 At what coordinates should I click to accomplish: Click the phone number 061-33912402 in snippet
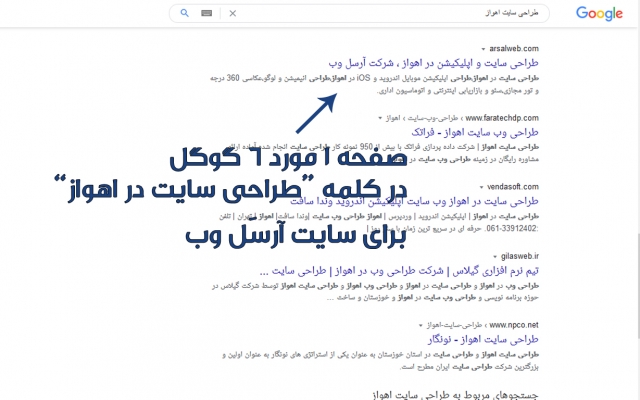point(511,229)
